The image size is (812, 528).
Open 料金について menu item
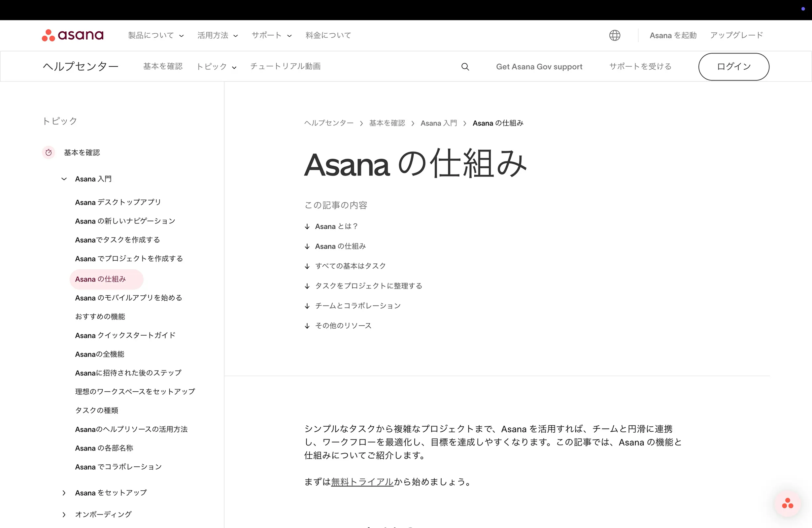click(328, 35)
